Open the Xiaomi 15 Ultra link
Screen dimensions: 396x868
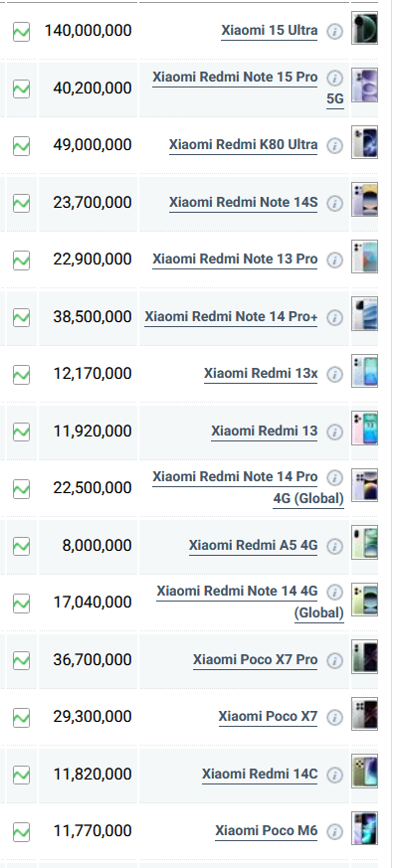(270, 31)
